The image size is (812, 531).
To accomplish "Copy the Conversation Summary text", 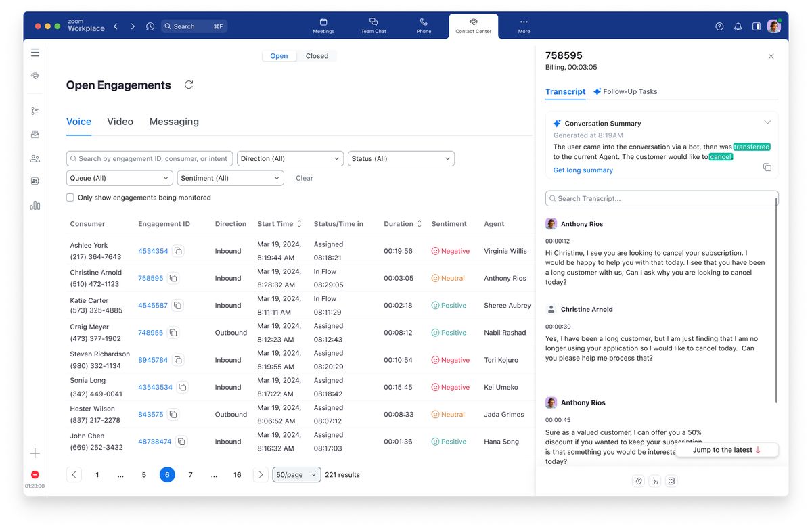I will [767, 167].
